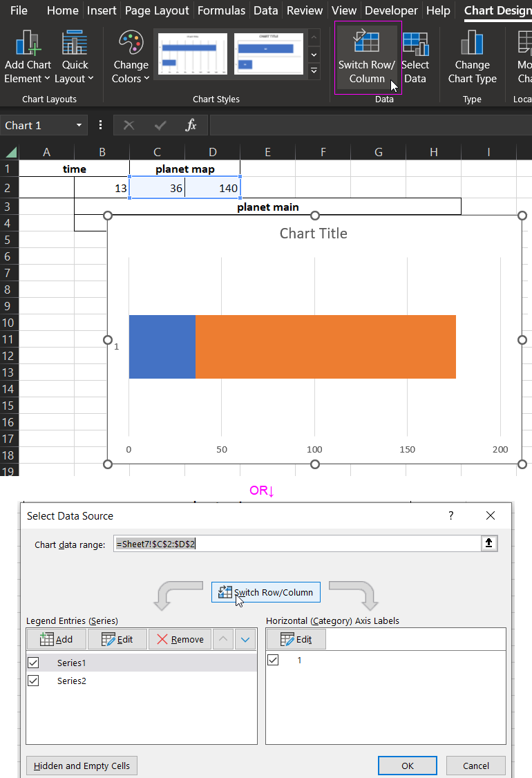Switch to the Page Layout tab
This screenshot has width=532, height=778.
point(155,10)
